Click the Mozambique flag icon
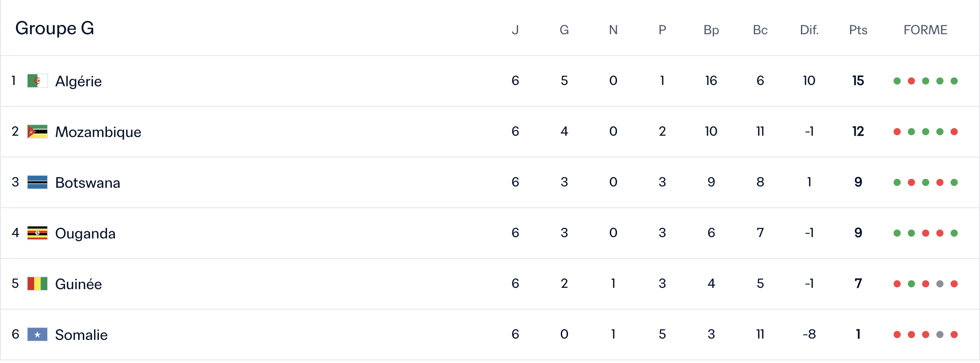 tap(37, 132)
